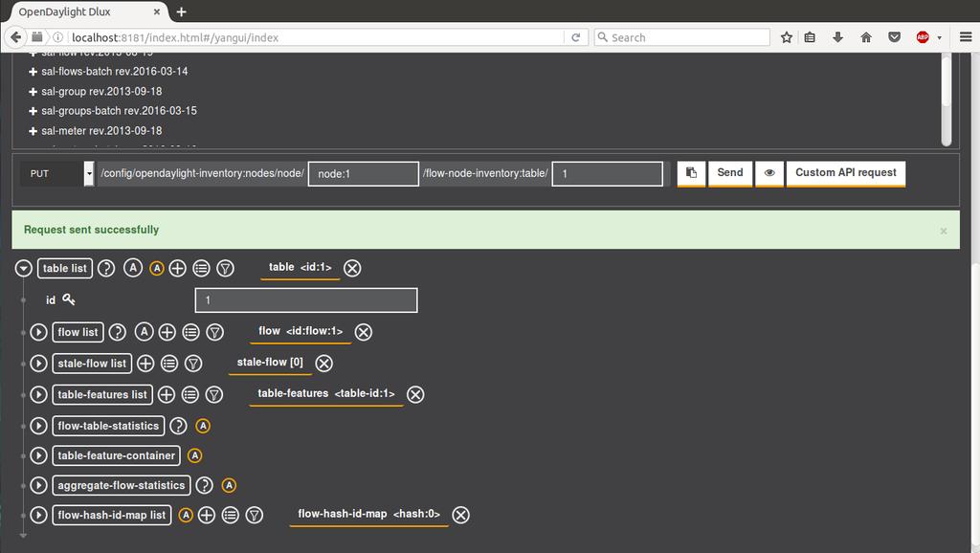Expand sal-groups-batch rev.2016-03-15 module

(x=33, y=111)
